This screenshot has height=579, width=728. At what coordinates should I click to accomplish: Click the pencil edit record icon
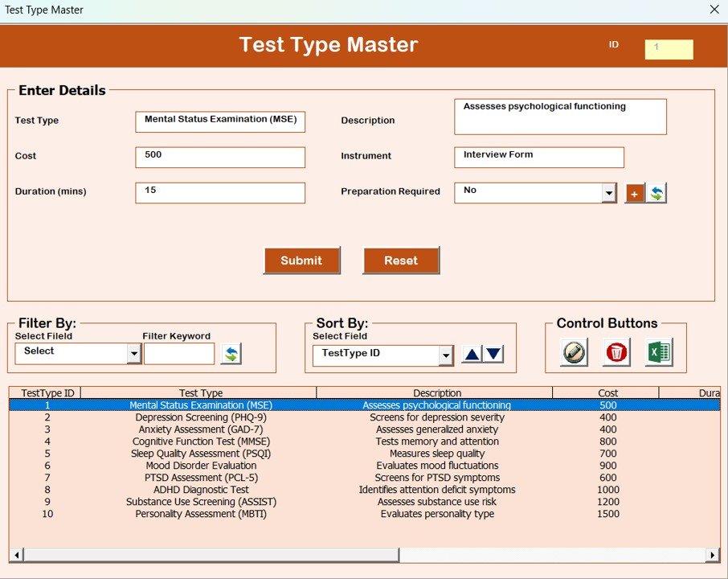(574, 352)
